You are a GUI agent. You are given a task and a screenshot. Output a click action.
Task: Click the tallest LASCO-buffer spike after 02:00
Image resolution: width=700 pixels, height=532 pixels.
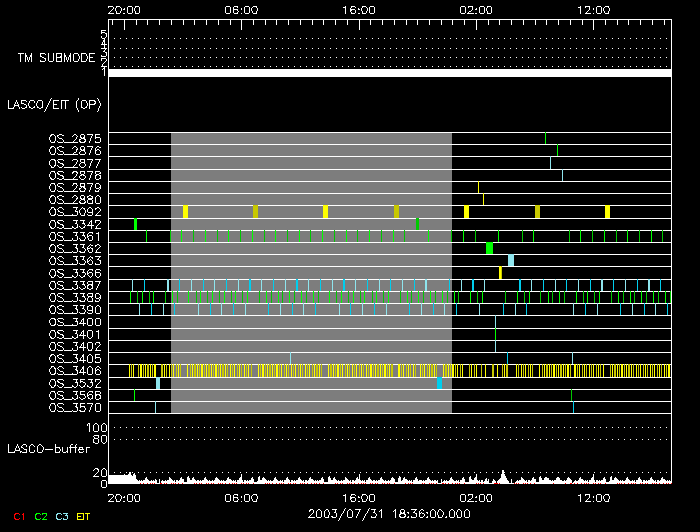(503, 475)
